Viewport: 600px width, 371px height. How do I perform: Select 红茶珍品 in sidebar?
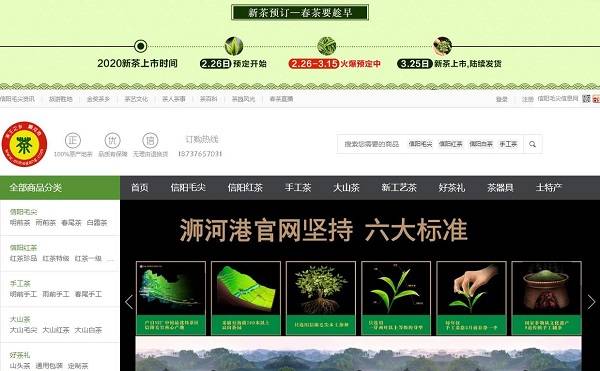coord(23,259)
